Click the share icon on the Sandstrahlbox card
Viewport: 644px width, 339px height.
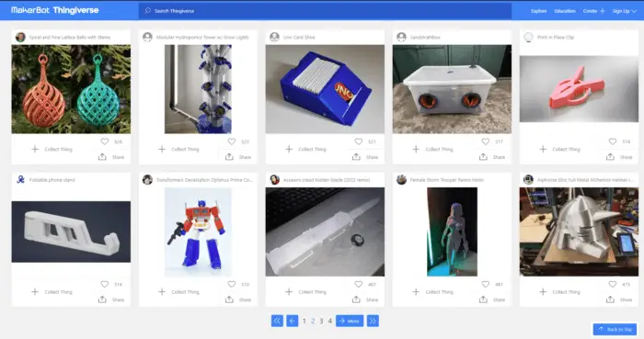tap(483, 157)
